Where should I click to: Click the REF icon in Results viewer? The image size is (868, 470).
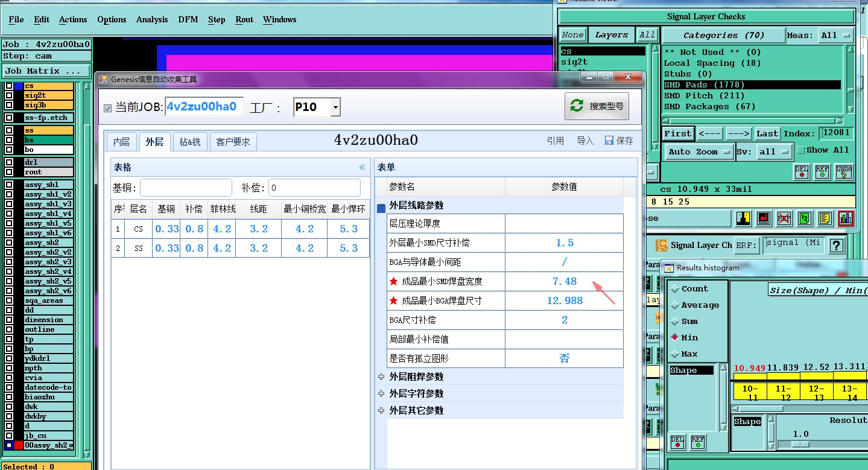point(822,172)
